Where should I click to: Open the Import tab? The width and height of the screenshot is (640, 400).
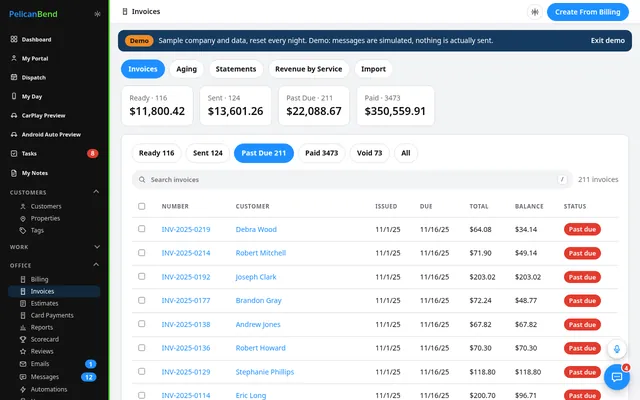point(373,69)
